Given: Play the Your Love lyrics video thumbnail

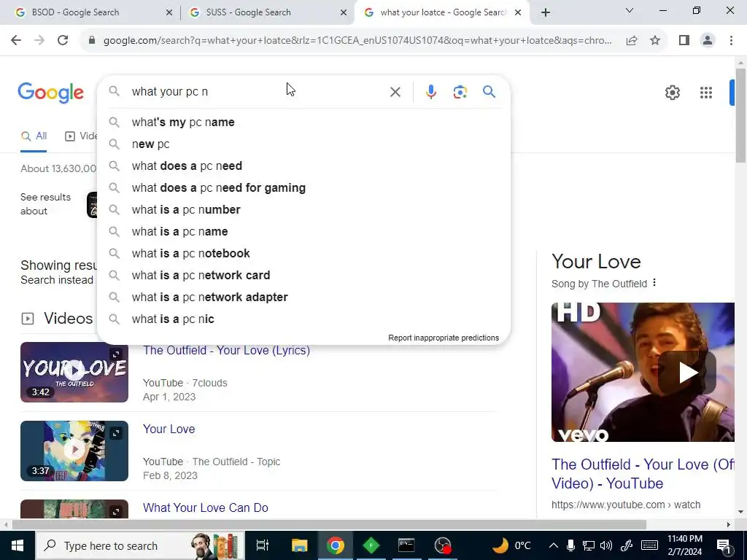Looking at the screenshot, I should (74, 372).
